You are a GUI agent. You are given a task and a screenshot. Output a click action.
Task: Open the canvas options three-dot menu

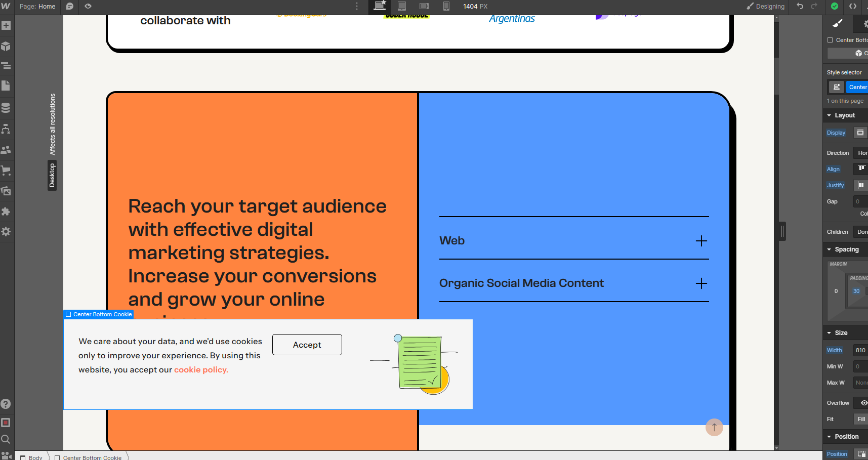pos(357,6)
